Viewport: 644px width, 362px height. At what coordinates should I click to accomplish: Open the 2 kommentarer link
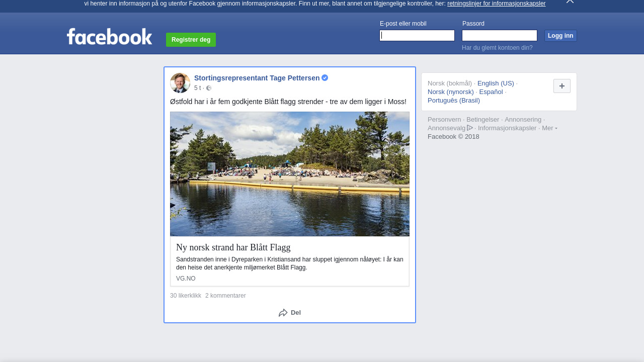tap(225, 296)
